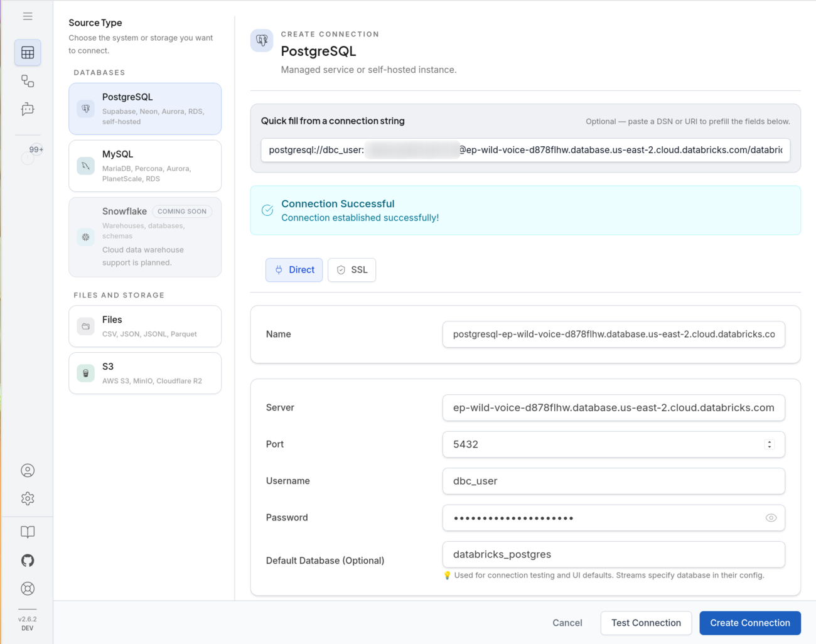
Task: Switch to the SSL tab
Action: pyautogui.click(x=352, y=270)
